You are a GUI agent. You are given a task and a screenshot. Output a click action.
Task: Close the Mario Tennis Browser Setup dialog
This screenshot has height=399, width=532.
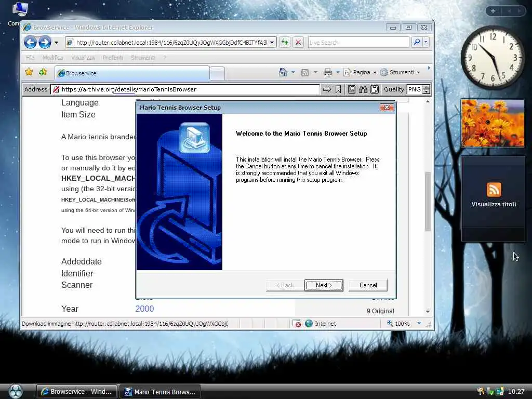pos(387,108)
